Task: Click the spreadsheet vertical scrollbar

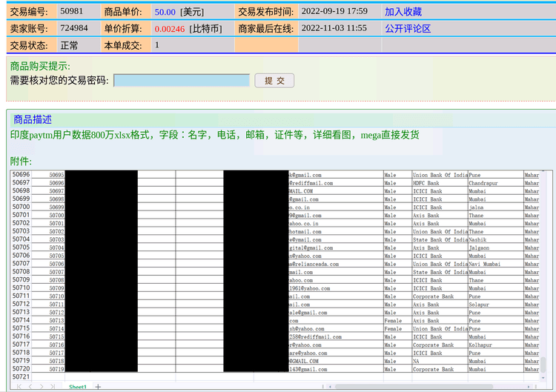Action: 545,274
